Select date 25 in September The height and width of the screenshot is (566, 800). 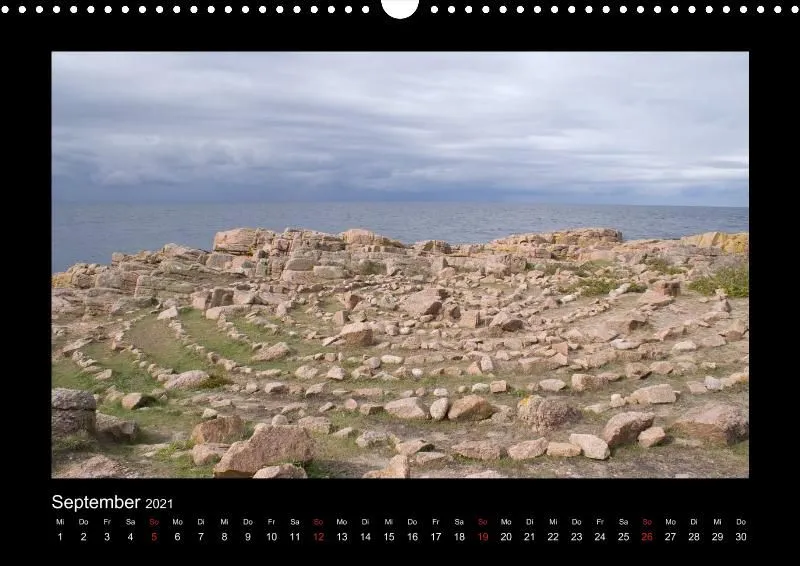[623, 537]
